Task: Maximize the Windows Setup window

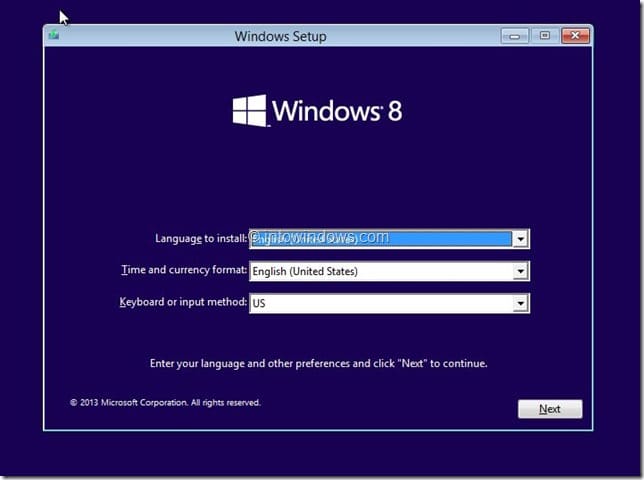Action: (545, 36)
